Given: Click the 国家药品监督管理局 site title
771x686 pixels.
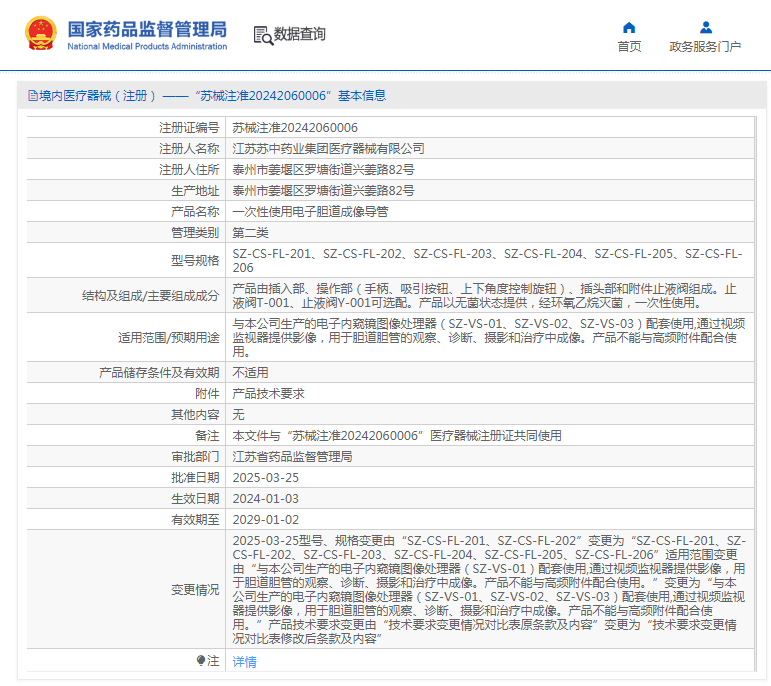Looking at the screenshot, I should [x=147, y=28].
